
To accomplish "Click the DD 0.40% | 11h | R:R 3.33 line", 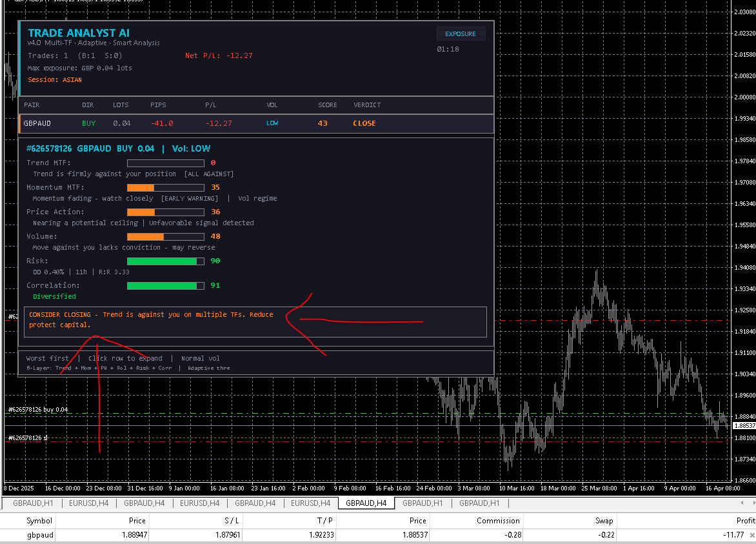I will pos(81,272).
